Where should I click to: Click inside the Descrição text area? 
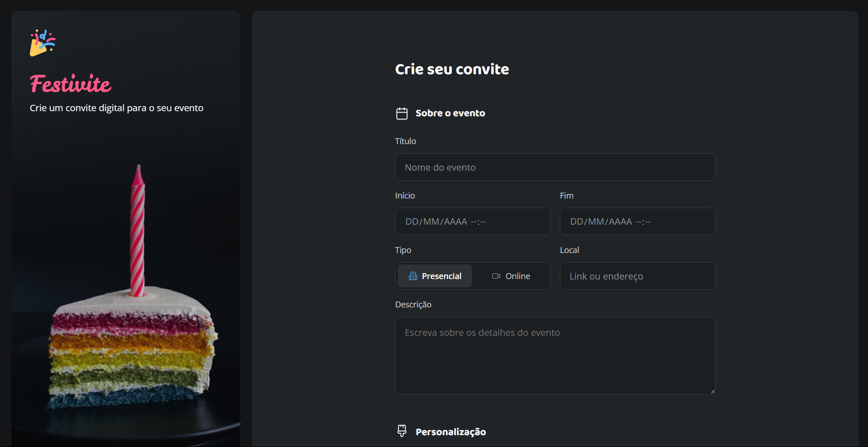(x=555, y=355)
